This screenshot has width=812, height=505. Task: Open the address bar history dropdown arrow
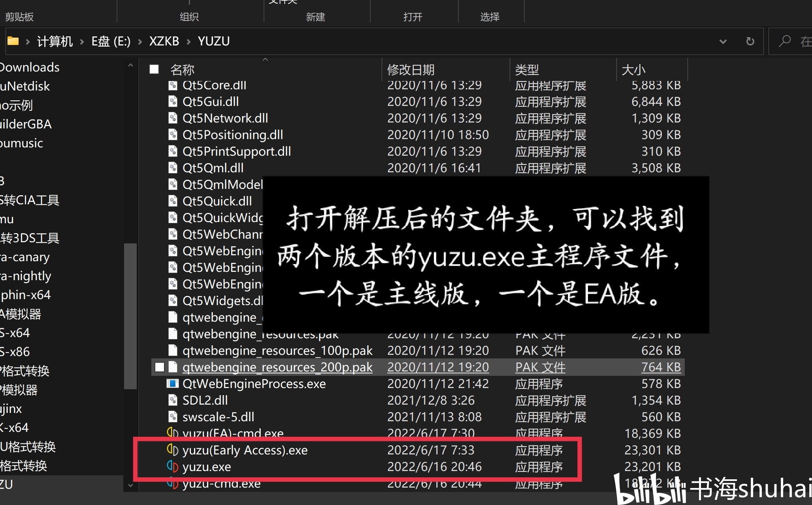click(723, 41)
